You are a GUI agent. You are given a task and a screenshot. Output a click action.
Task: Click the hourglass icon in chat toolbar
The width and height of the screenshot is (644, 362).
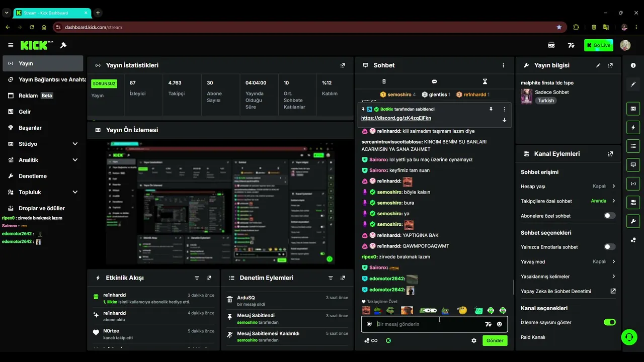[485, 81]
